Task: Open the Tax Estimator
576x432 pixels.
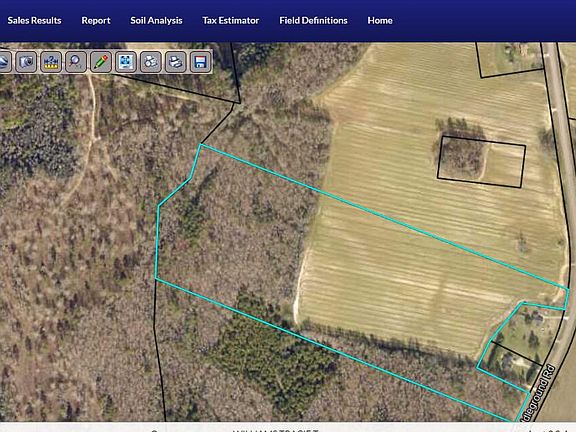Action: click(231, 21)
